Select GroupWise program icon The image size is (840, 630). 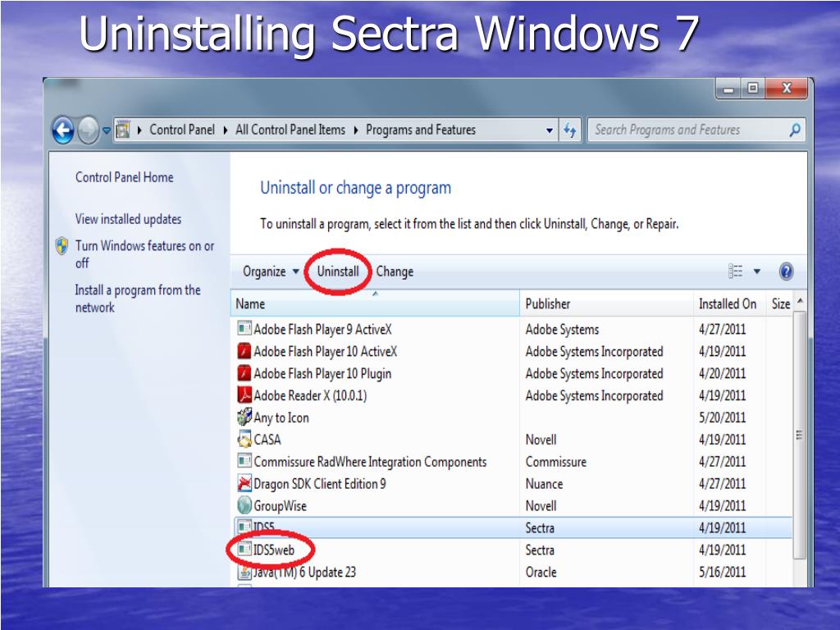pyautogui.click(x=244, y=505)
